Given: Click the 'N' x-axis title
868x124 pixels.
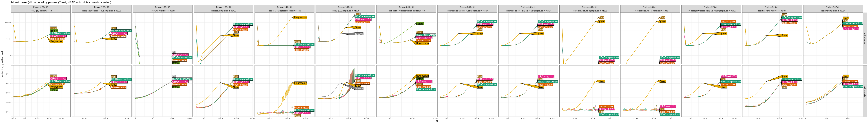Looking at the screenshot, I should (437, 122).
